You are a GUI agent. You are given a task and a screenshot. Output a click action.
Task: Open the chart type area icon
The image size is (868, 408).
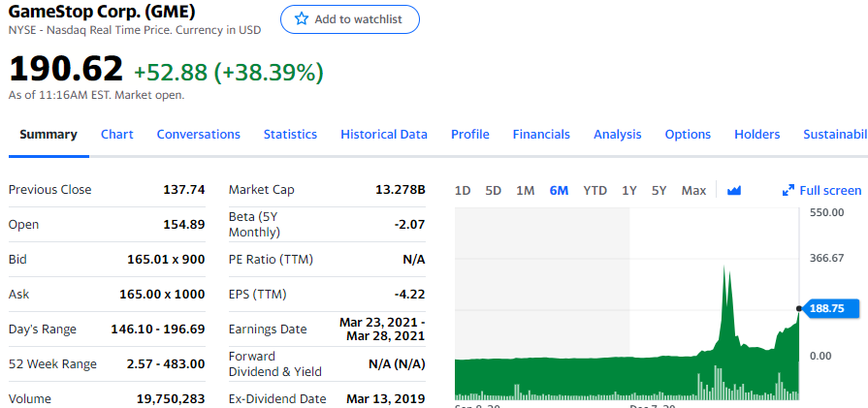click(734, 191)
